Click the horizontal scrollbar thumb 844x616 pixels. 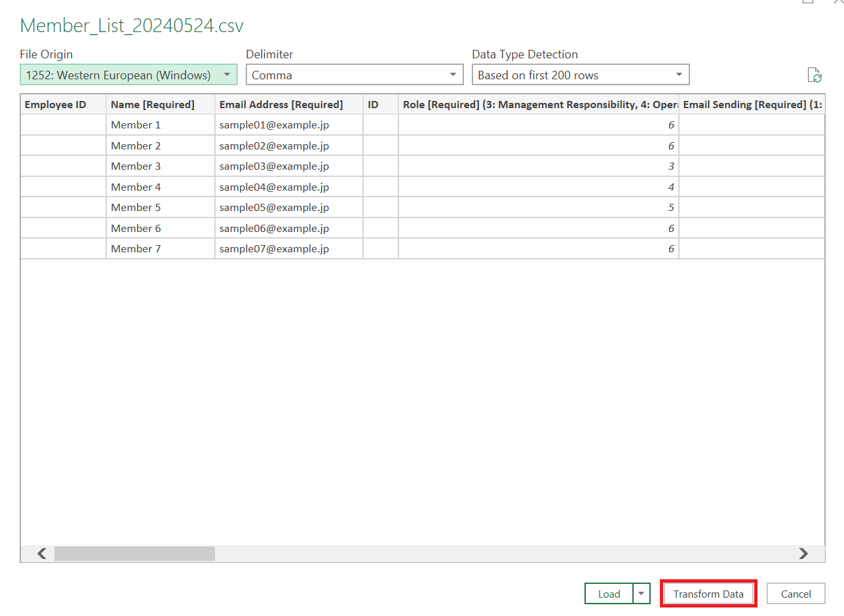tap(134, 554)
